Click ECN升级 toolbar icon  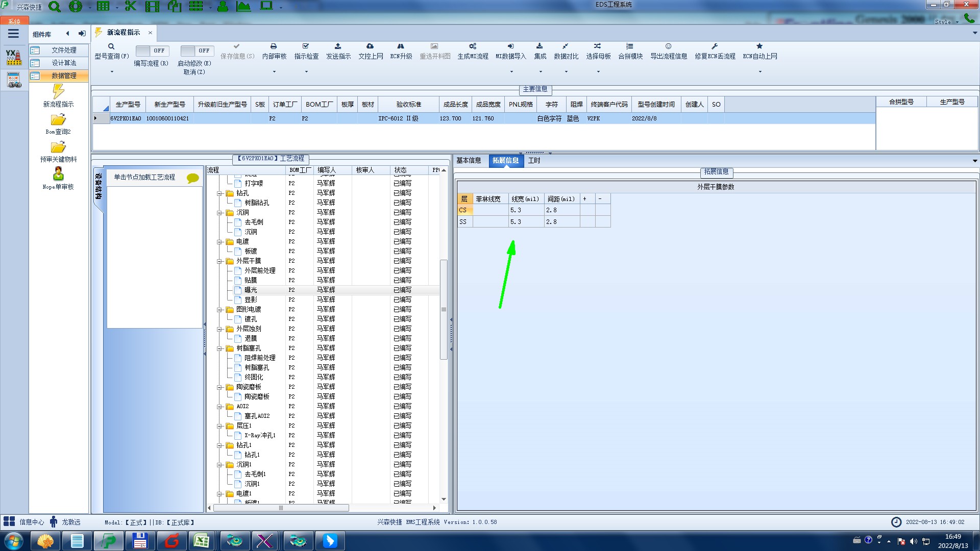coord(401,46)
